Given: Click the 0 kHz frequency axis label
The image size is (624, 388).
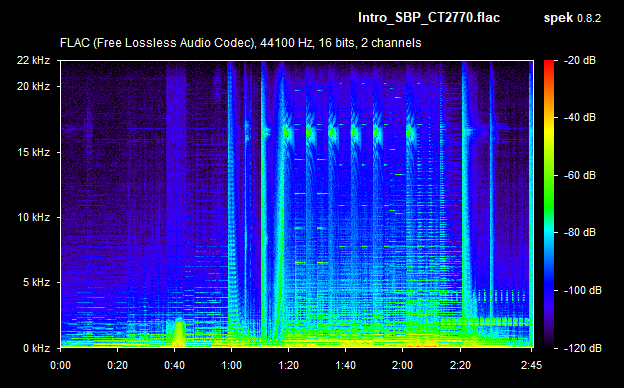Looking at the screenshot, I should coord(36,348).
